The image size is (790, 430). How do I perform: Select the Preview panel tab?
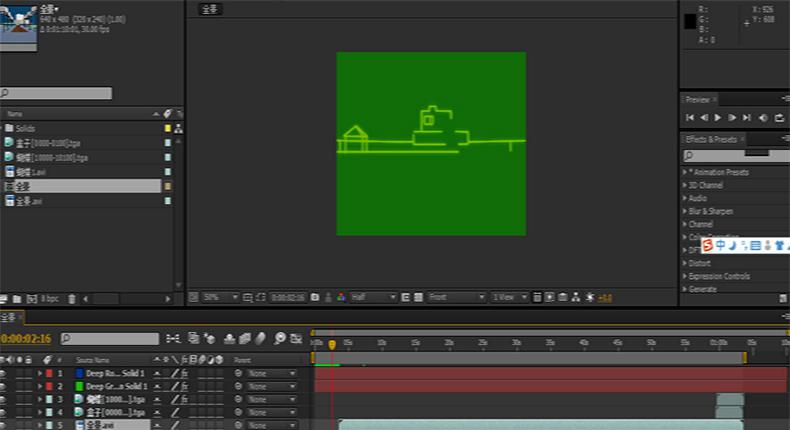coord(698,99)
